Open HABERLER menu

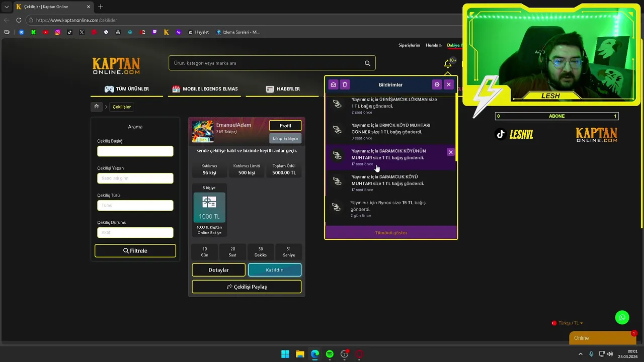[283, 89]
